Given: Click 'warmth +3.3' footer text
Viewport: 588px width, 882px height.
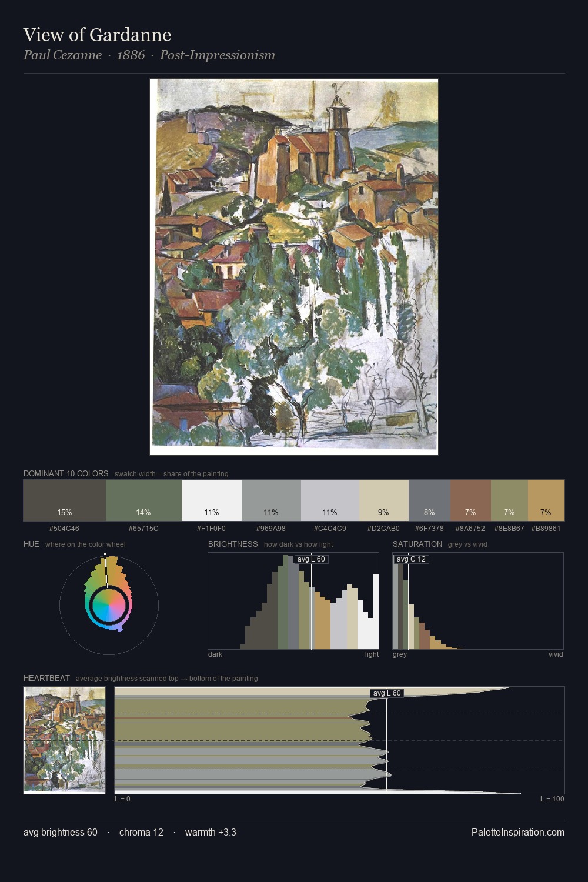Looking at the screenshot, I should (x=211, y=832).
